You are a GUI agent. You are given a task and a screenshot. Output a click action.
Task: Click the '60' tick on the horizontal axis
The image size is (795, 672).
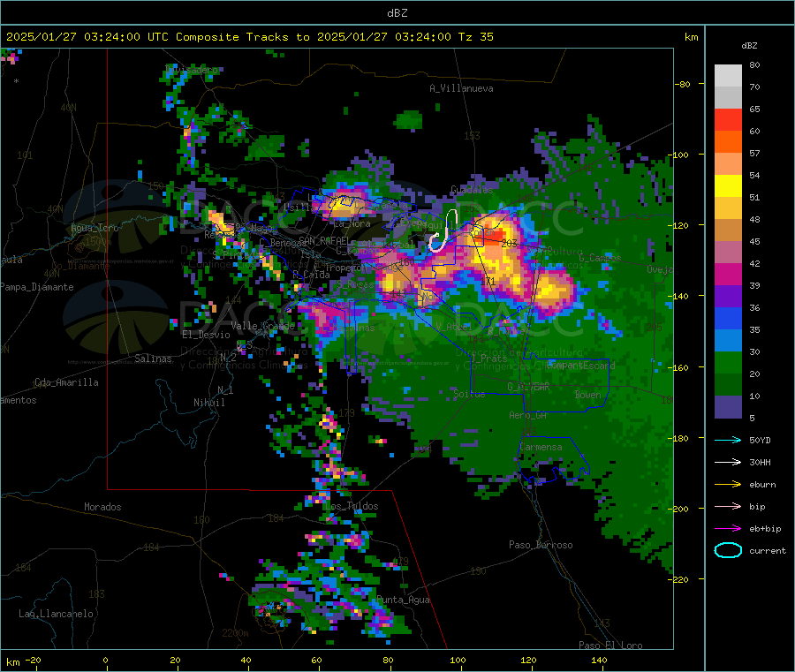(x=317, y=661)
